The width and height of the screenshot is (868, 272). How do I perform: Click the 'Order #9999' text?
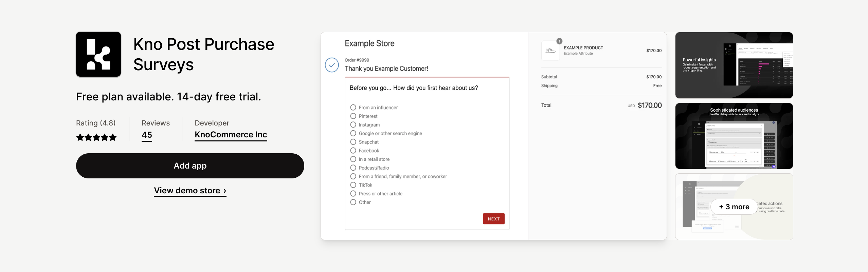click(357, 60)
